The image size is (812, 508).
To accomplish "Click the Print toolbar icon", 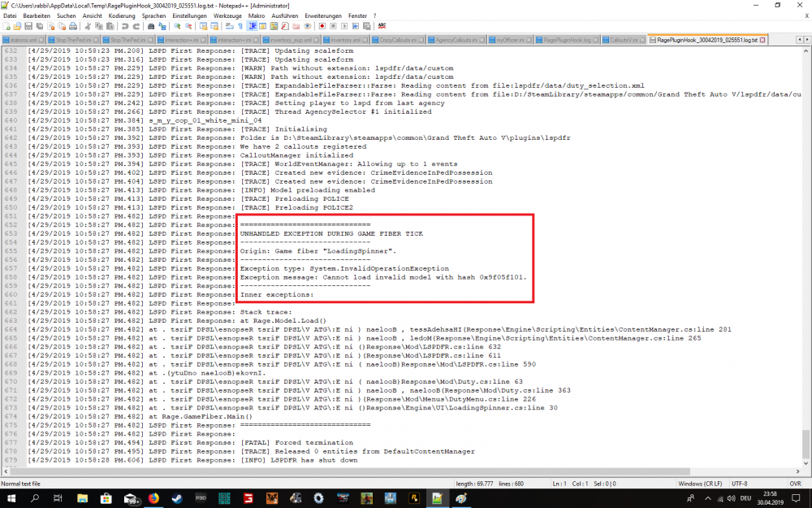I will (73, 26).
